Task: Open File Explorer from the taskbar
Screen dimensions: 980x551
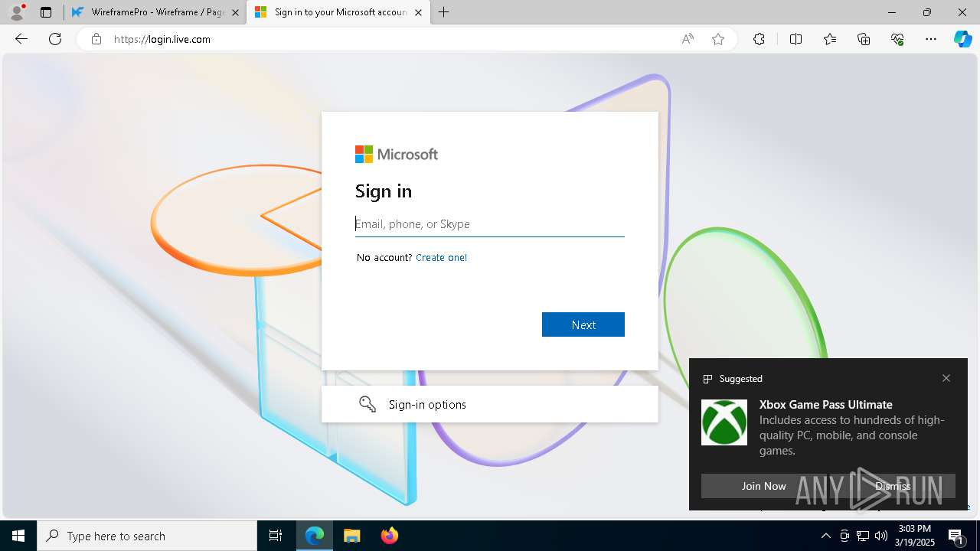Action: pyautogui.click(x=351, y=536)
